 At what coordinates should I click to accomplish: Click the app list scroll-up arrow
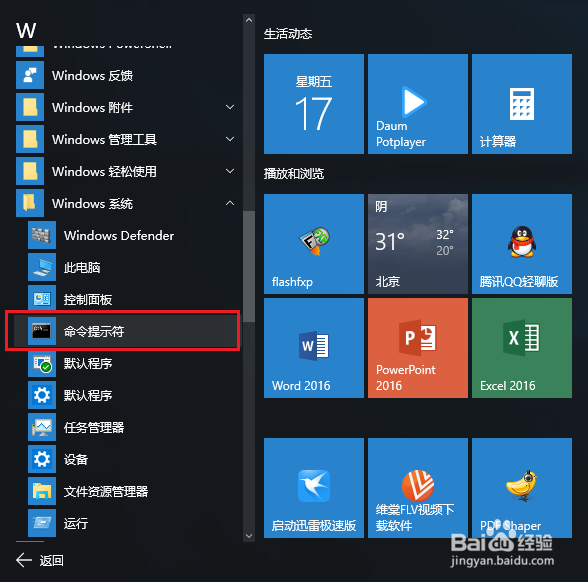[249, 20]
